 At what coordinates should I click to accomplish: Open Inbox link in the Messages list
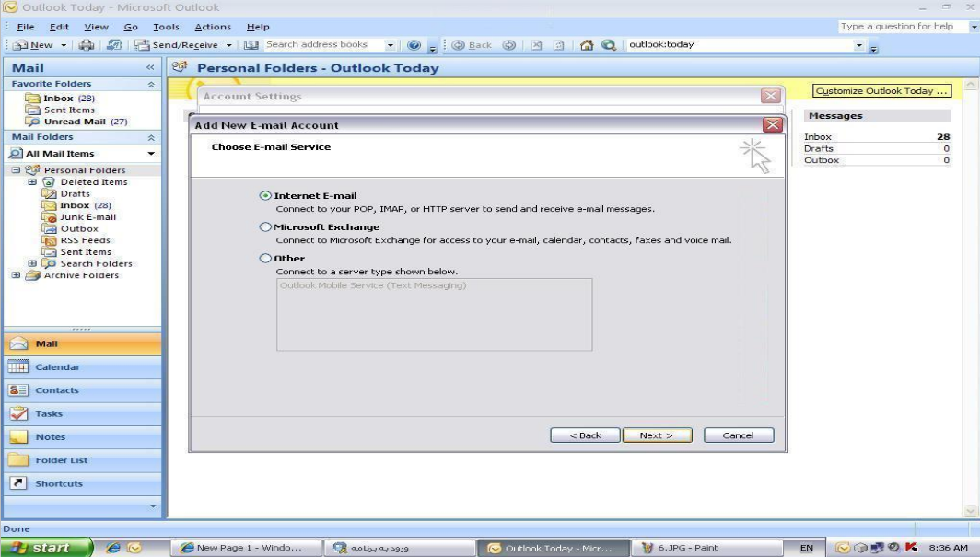[818, 137]
